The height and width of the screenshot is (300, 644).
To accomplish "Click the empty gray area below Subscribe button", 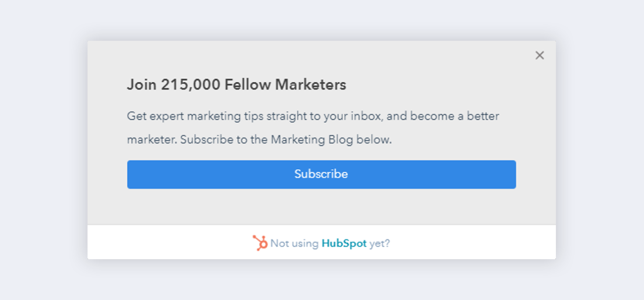I will coord(321,206).
